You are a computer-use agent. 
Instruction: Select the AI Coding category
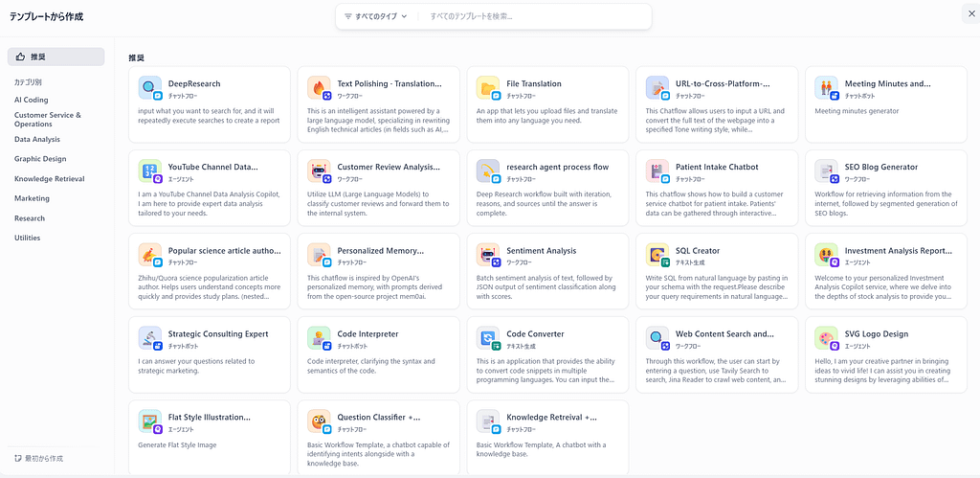pyautogui.click(x=31, y=100)
